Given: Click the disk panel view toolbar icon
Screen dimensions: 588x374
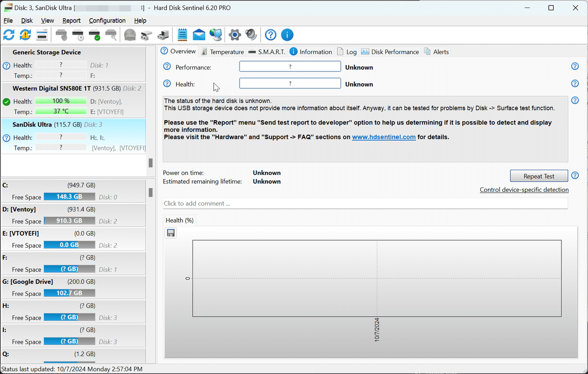Looking at the screenshot, I should click(42, 35).
